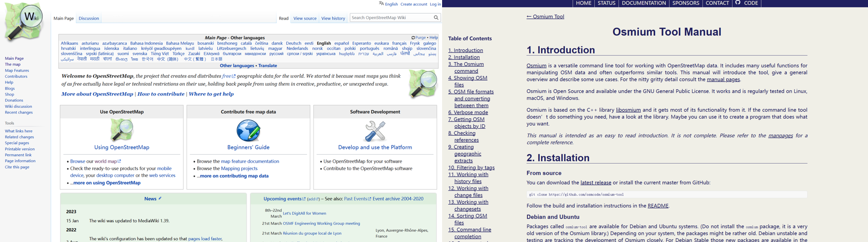Jump to 10. Filtering by tags
Image resolution: width=868 pixels, height=242 pixels.
tap(471, 168)
